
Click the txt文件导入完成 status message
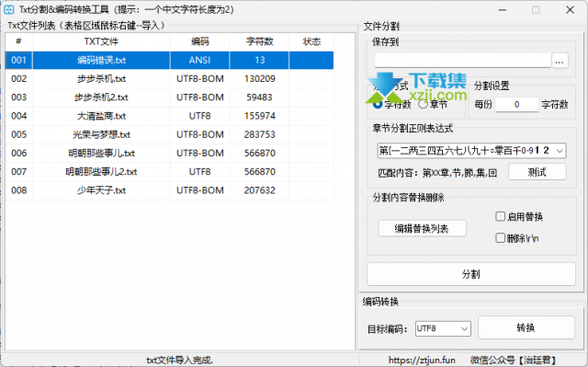coord(180,361)
